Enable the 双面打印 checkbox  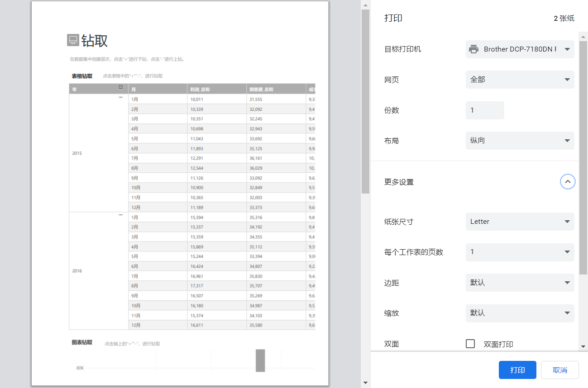[x=470, y=344]
